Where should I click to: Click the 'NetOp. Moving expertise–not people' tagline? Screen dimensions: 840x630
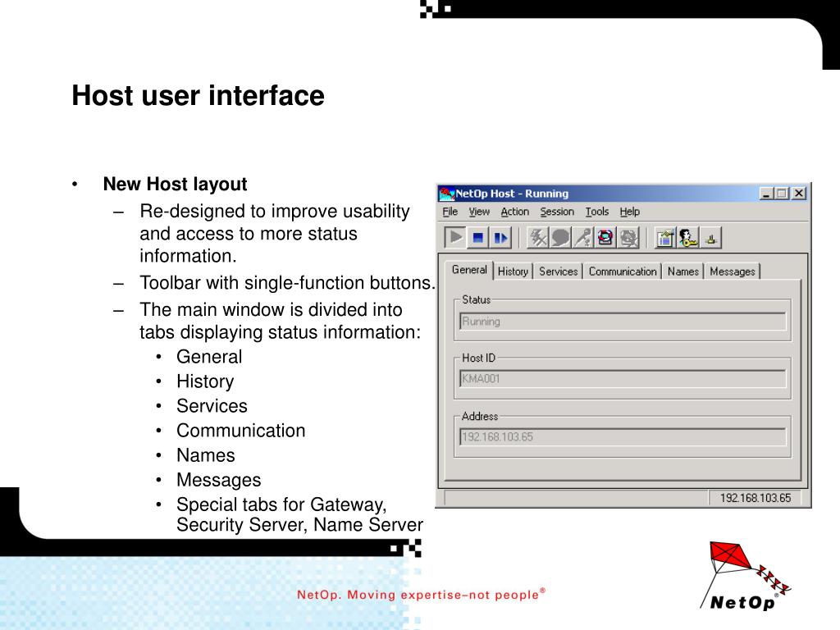point(421,594)
